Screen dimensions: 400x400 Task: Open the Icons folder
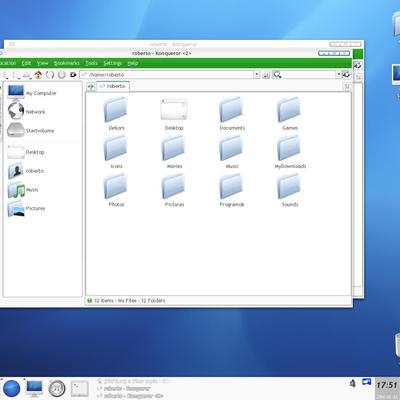tap(116, 152)
